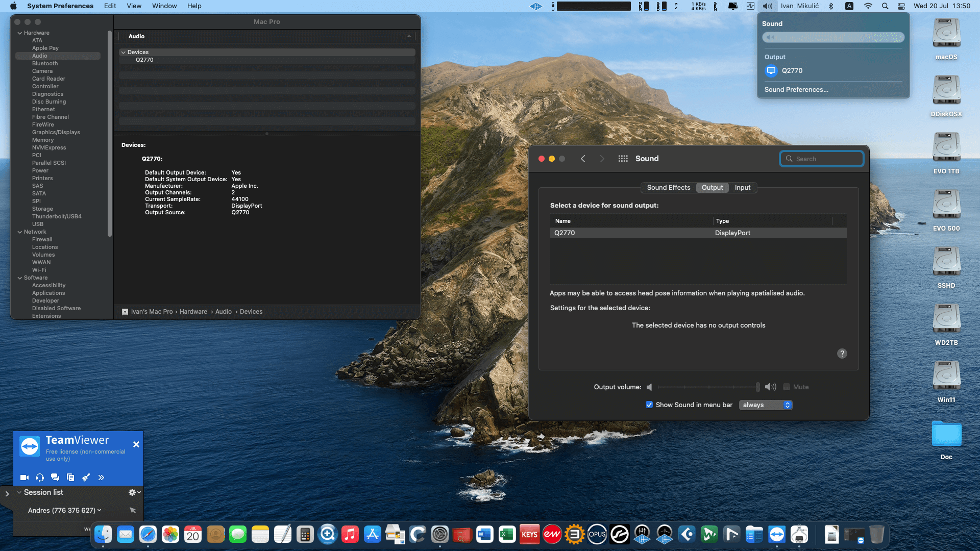Viewport: 980px width, 551px height.
Task: Go back in Sound preferences window
Action: (583, 159)
